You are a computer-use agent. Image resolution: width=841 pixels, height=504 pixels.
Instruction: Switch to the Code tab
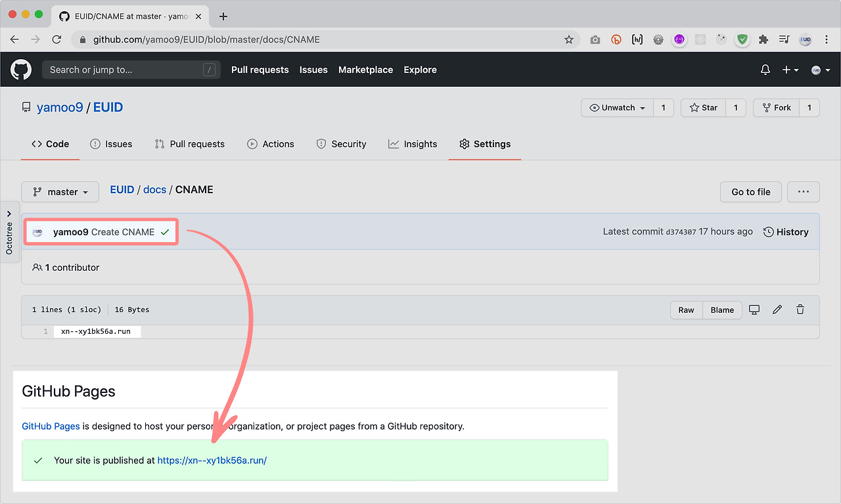[x=51, y=144]
